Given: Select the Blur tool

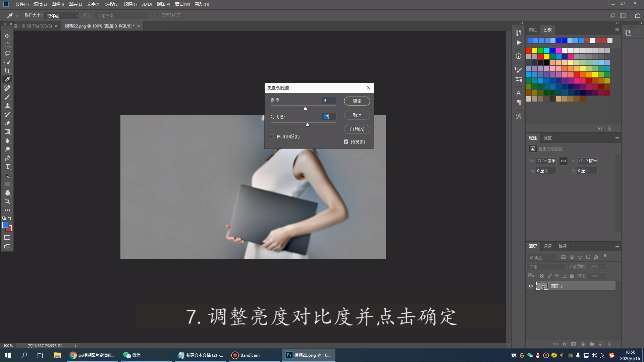Looking at the screenshot, I should tap(7, 141).
